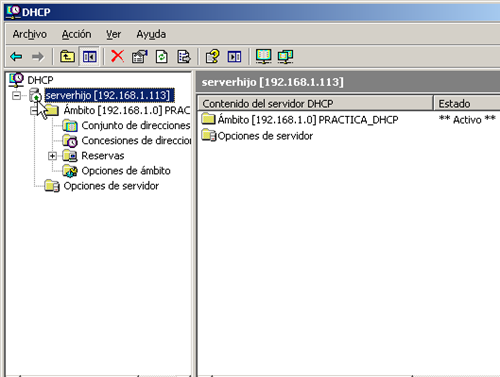Open Properties from the toolbar icon
This screenshot has width=500, height=377.
(x=140, y=56)
